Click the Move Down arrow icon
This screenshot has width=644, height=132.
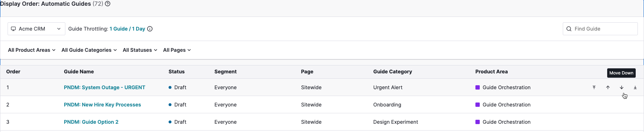click(x=622, y=87)
